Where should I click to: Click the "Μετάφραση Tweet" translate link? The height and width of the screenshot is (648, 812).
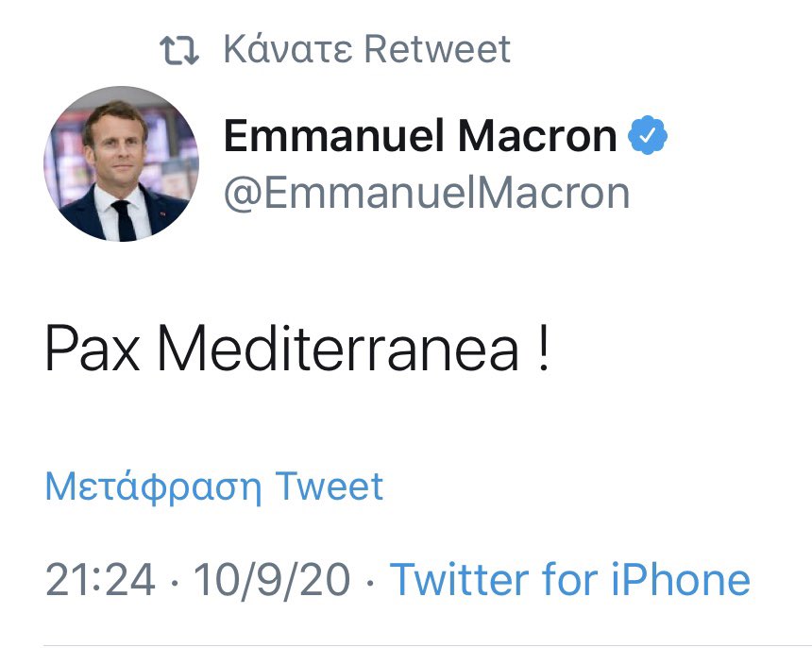[x=214, y=486]
